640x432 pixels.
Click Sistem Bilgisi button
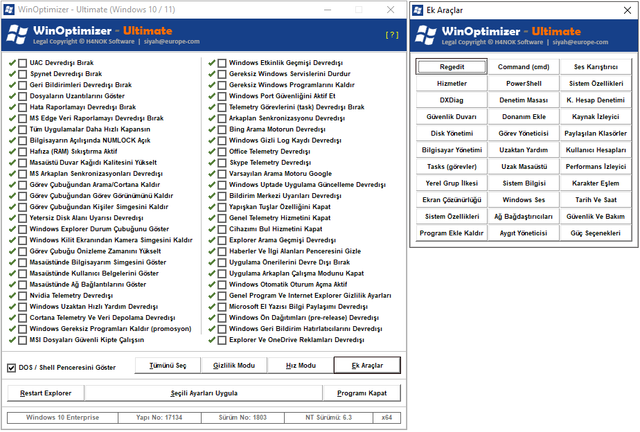point(524,183)
